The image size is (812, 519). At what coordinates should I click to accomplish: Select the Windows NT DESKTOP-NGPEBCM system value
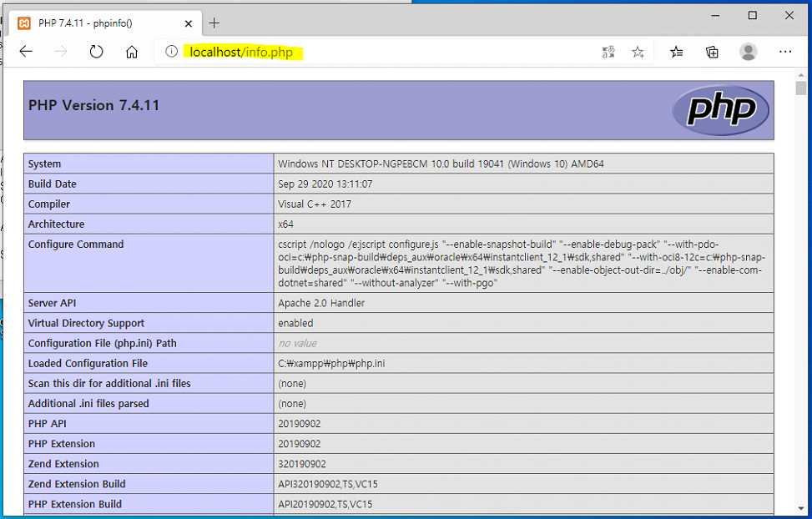tap(441, 164)
